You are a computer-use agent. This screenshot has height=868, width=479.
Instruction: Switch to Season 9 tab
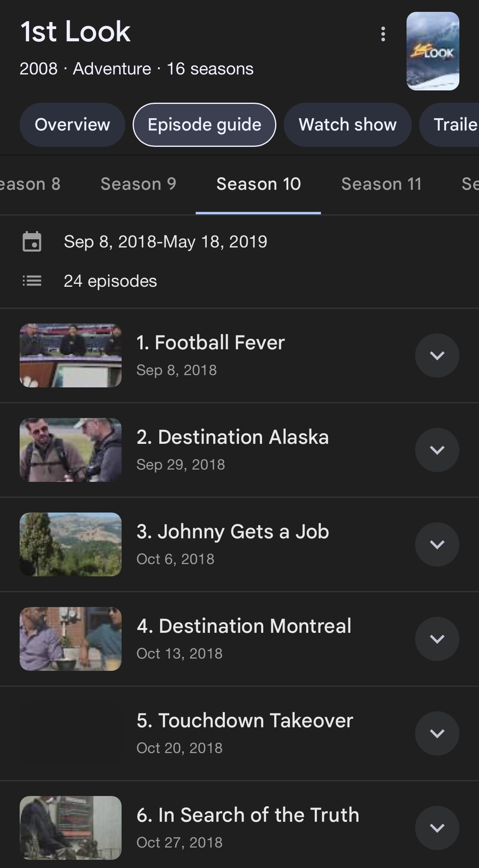(x=138, y=184)
